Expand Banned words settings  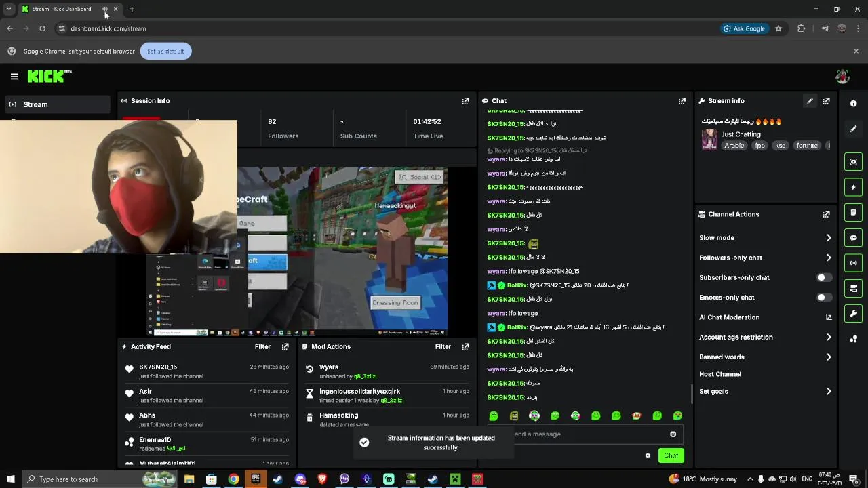(x=829, y=357)
